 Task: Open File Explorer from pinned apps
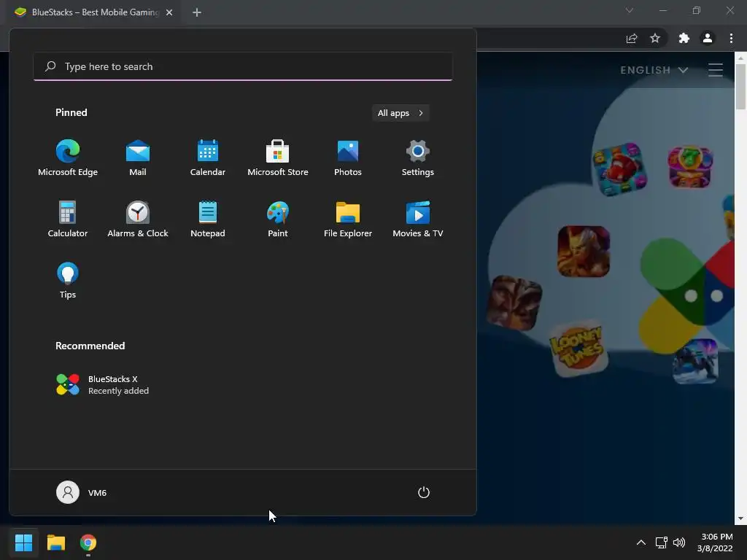point(348,219)
